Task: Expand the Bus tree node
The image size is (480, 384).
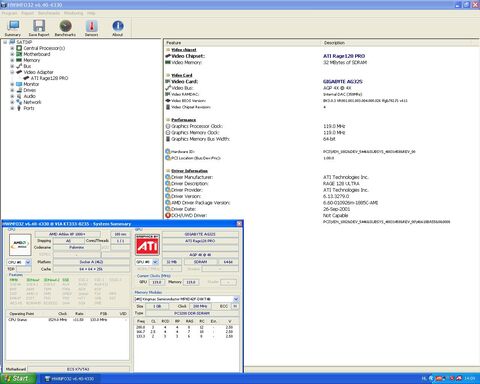Action: click(12, 66)
